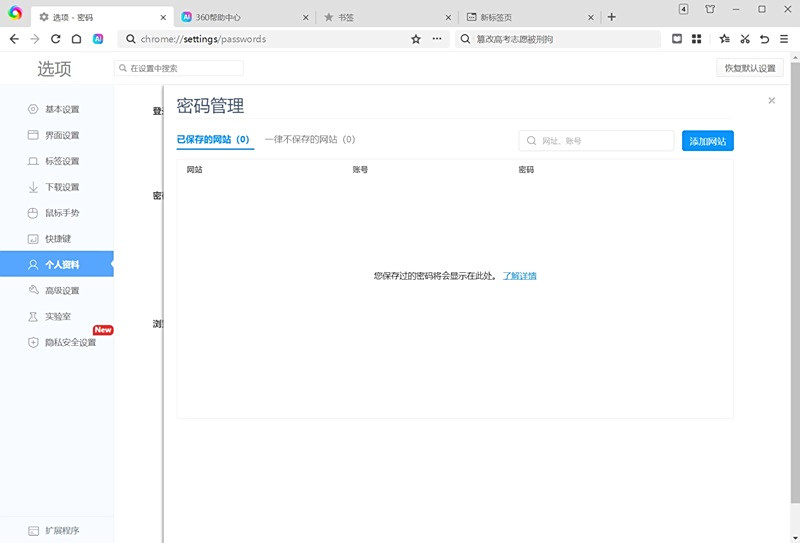Viewport: 800px width, 543px height.
Task: Open the browser main menu icon
Action: [784, 39]
